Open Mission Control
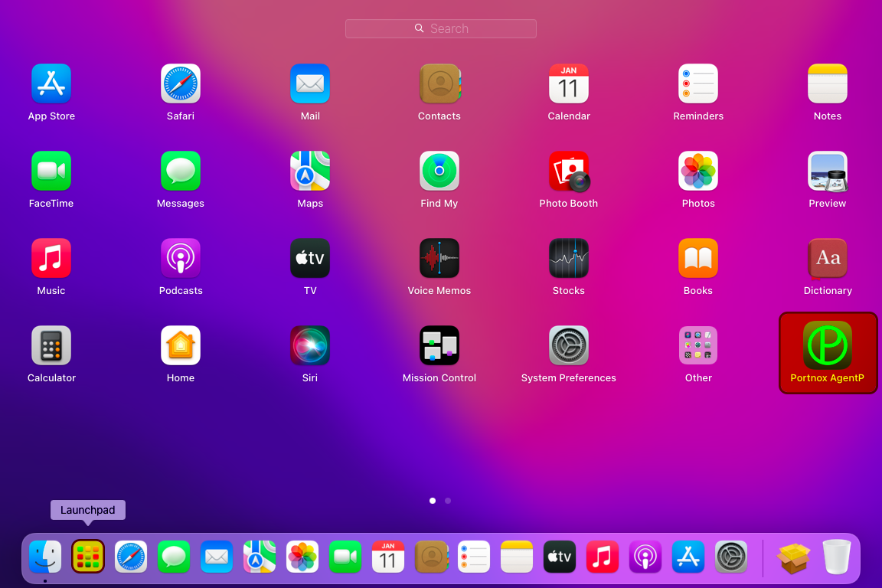 [439, 345]
